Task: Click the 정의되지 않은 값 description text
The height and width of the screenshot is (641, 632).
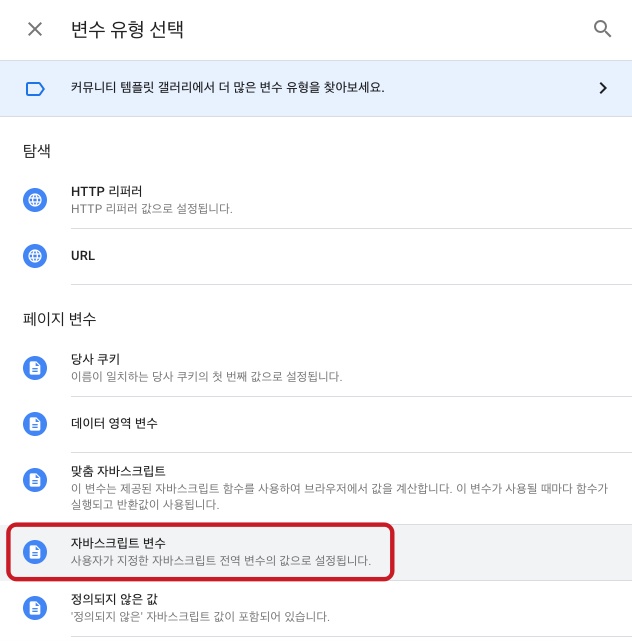Action: 200,616
